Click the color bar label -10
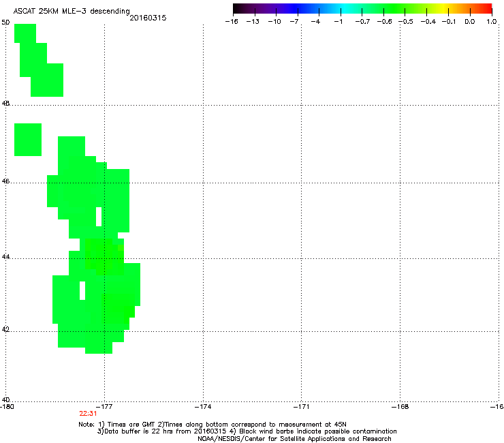Image resolution: width=504 pixels, height=443 pixels. click(274, 22)
